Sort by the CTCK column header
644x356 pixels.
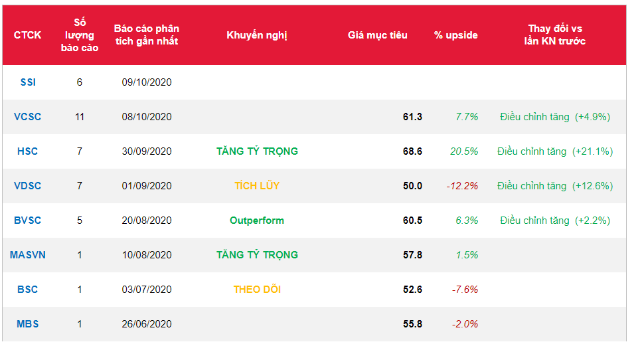pyautogui.click(x=28, y=35)
